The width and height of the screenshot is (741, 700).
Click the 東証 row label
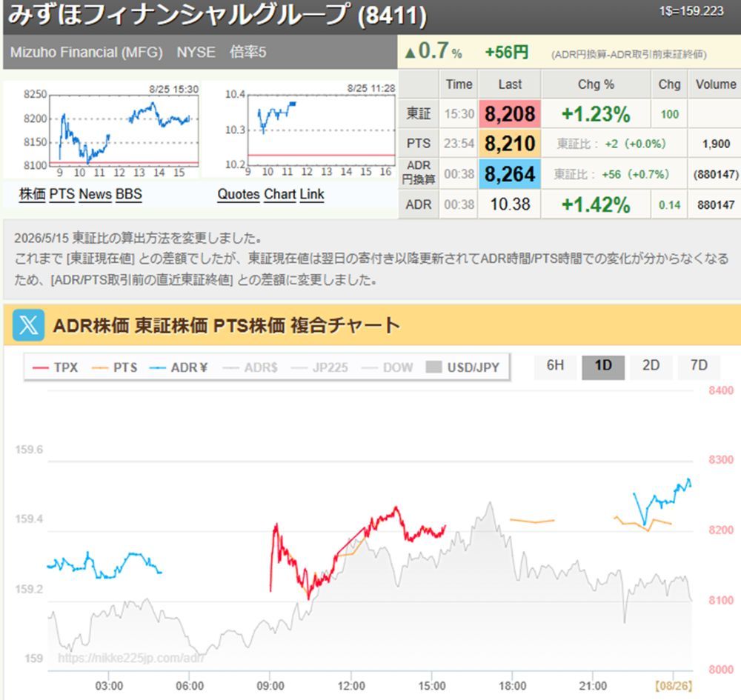coord(419,114)
